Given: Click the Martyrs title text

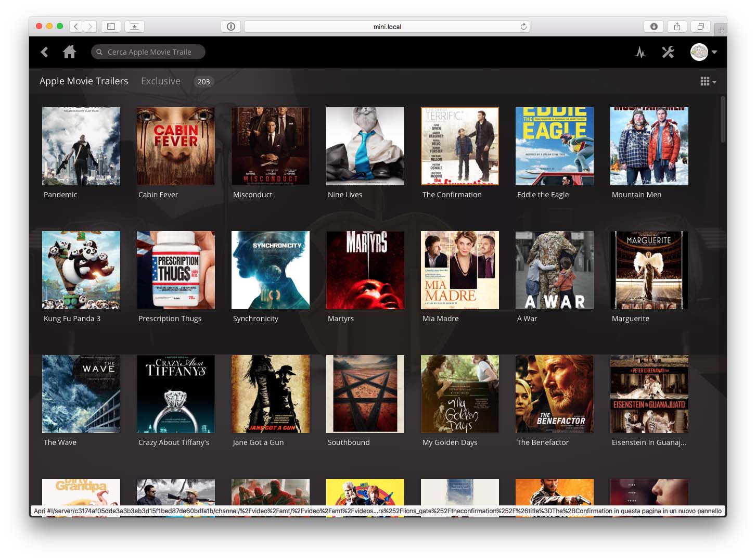Looking at the screenshot, I should [341, 319].
